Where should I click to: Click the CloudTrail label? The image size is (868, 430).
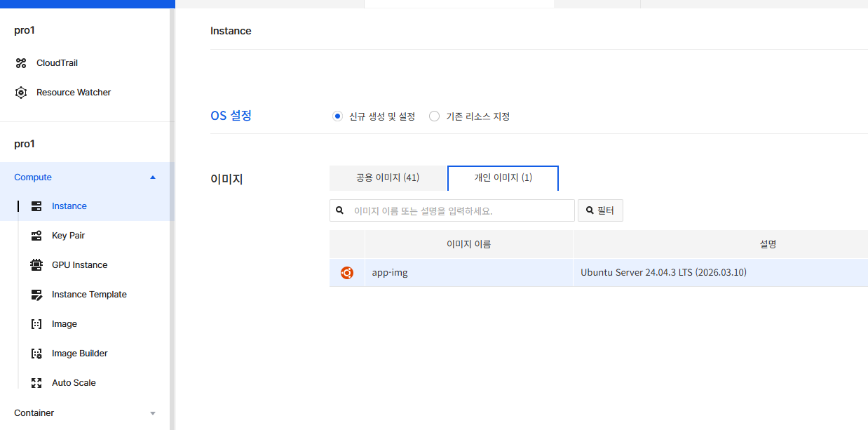click(x=57, y=63)
